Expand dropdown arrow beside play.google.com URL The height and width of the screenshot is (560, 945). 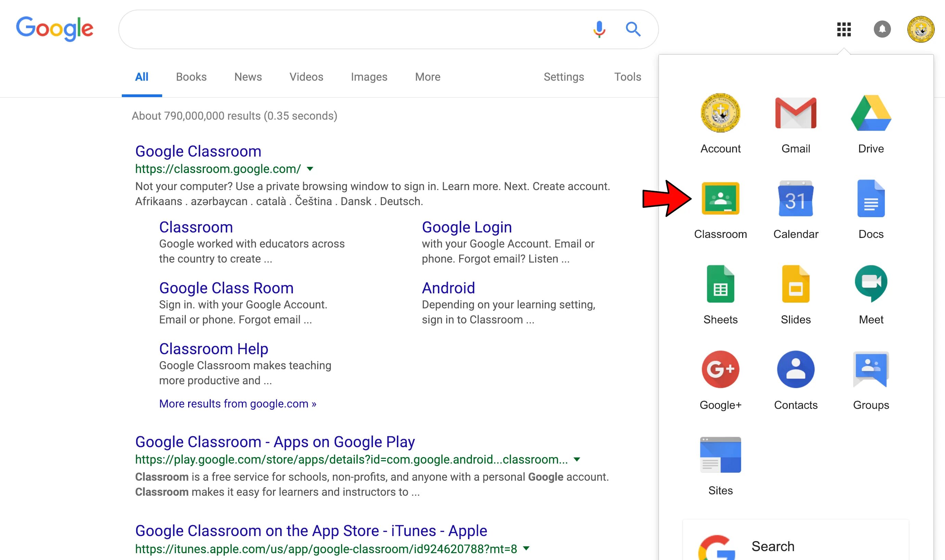[x=577, y=459]
